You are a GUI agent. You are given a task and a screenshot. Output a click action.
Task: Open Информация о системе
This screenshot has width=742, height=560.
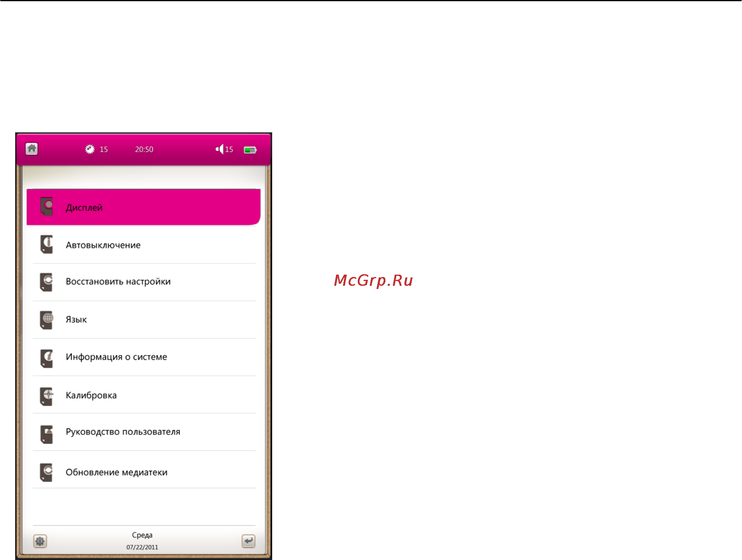click(144, 357)
